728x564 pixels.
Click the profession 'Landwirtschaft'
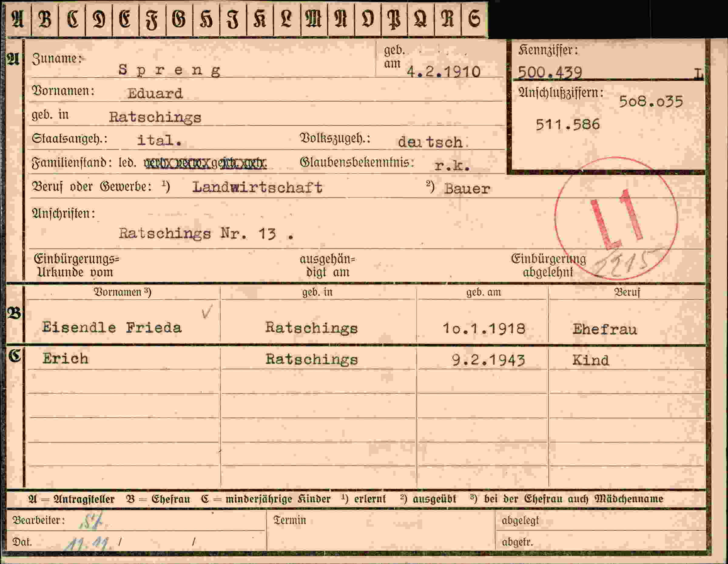click(257, 187)
